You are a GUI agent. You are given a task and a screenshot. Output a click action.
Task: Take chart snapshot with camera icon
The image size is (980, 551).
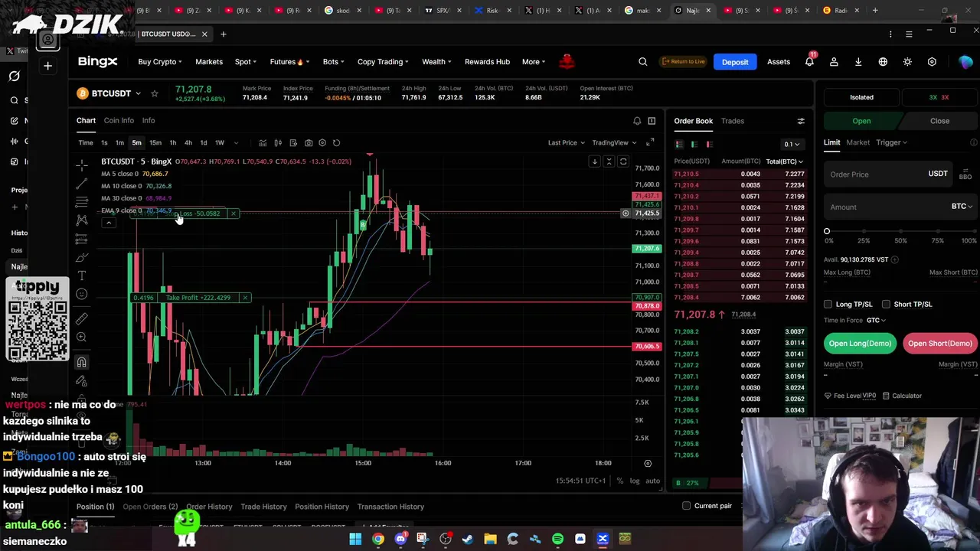click(309, 143)
